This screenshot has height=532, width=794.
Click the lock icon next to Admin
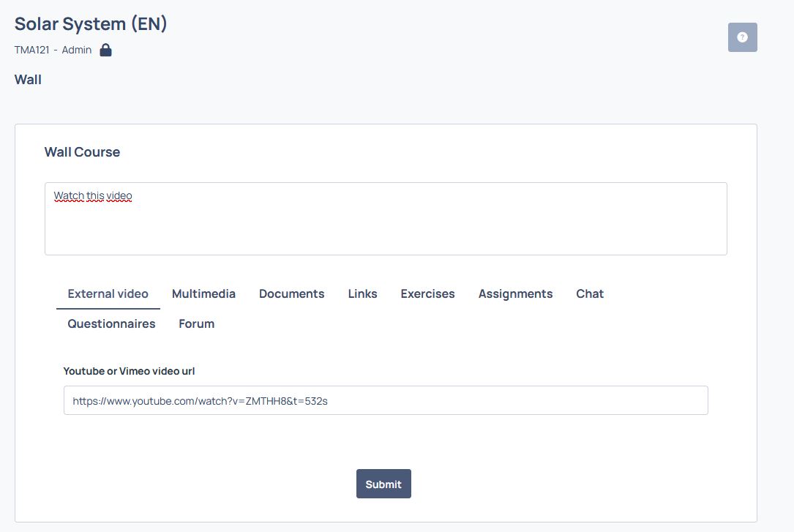pyautogui.click(x=105, y=50)
